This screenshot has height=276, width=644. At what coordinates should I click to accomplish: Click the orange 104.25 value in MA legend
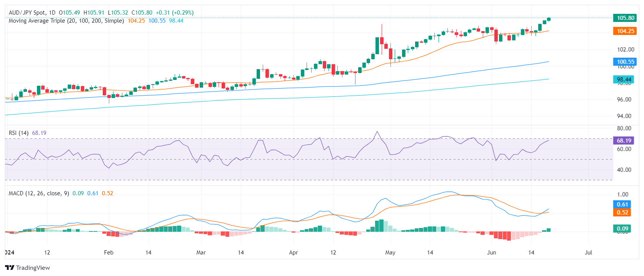click(136, 21)
